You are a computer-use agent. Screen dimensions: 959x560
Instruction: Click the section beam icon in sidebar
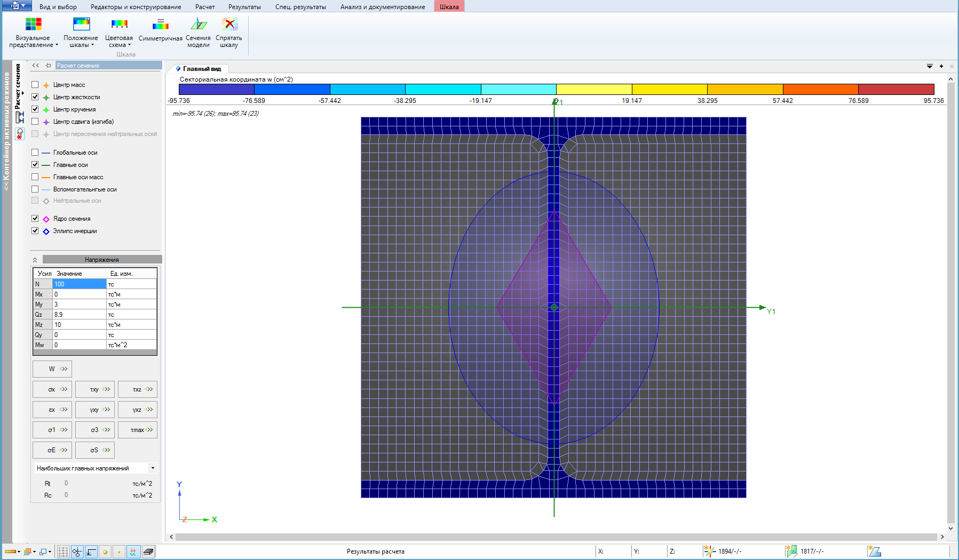(20, 117)
